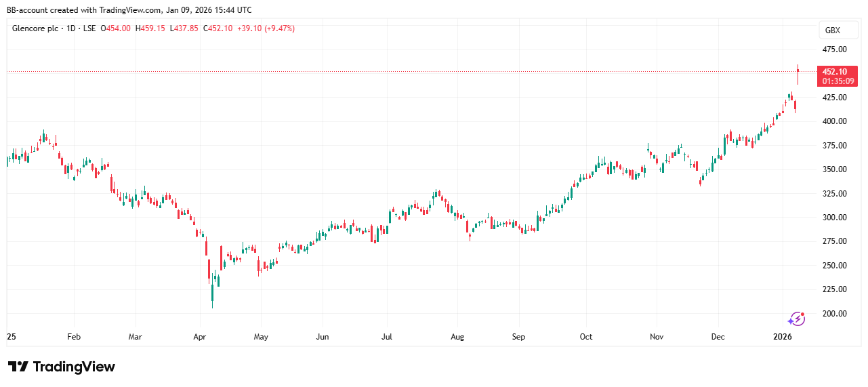The height and width of the screenshot is (387, 868).
Task: Click the red 452.10 current price label
Action: point(834,71)
